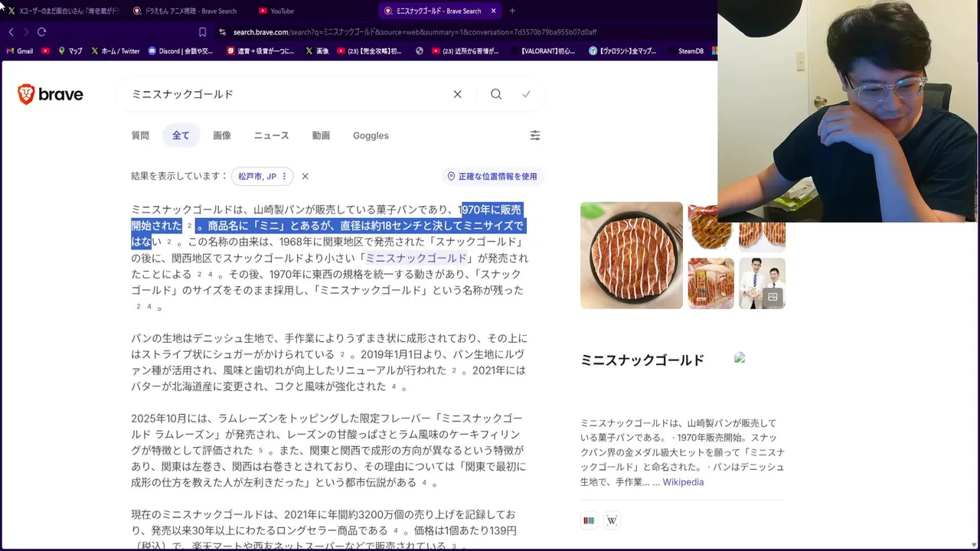Screen dimensions: 980x551
Task: Open Discord bookmark
Action: coord(181,51)
